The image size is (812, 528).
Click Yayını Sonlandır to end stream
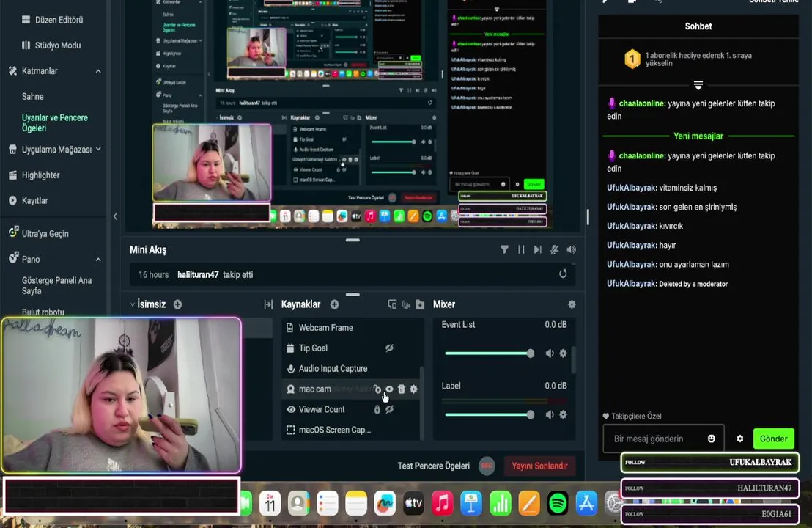click(539, 466)
